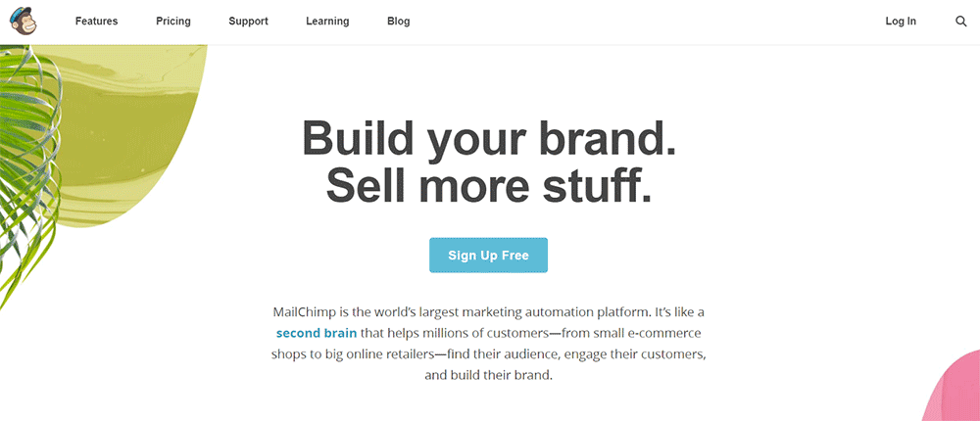Open the Learning navigation item
This screenshot has width=980, height=421.
(327, 22)
